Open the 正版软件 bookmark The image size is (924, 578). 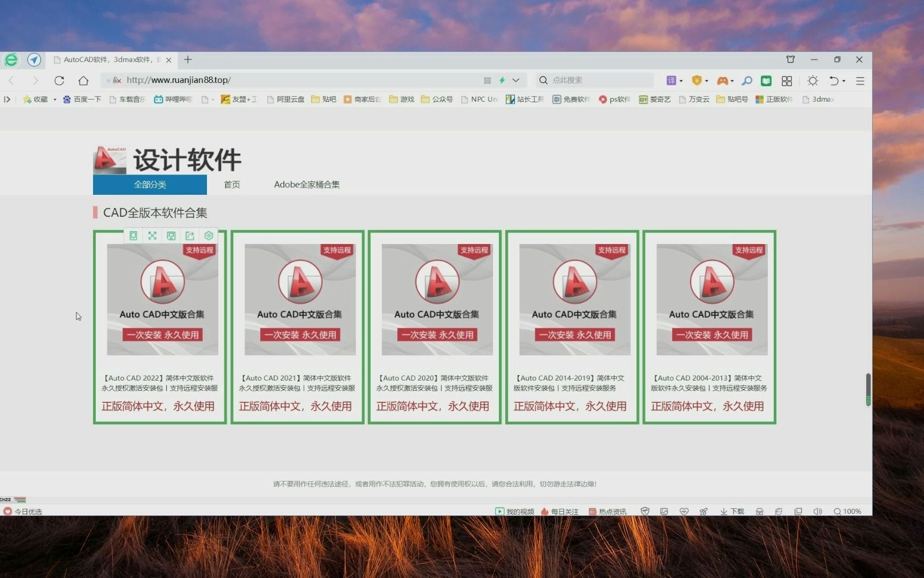coord(774,99)
